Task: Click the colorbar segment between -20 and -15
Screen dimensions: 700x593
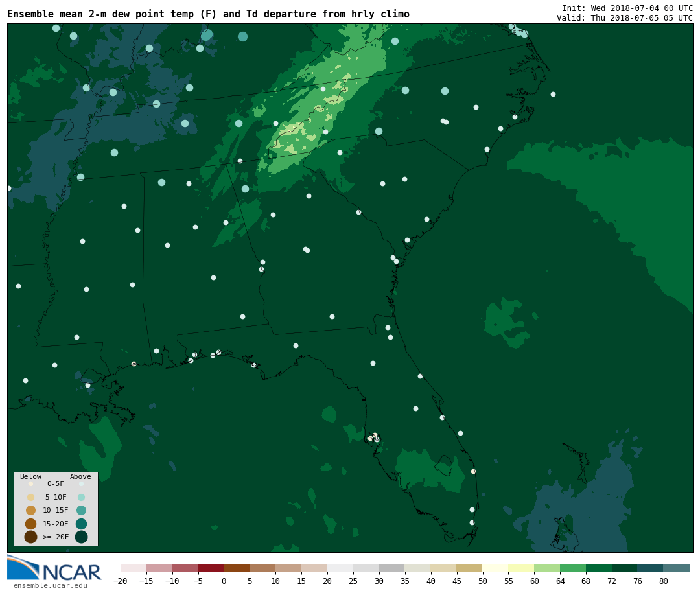Action: coord(134,568)
